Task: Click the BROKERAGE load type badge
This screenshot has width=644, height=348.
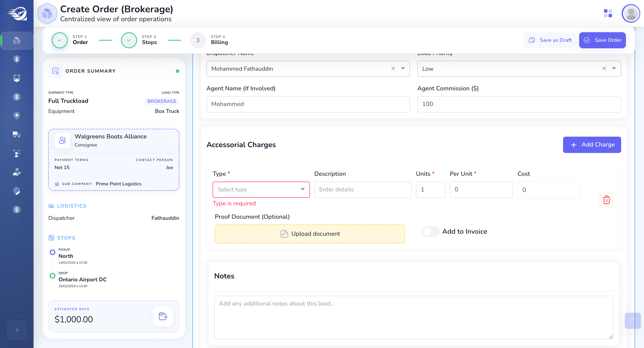Action: pyautogui.click(x=162, y=101)
